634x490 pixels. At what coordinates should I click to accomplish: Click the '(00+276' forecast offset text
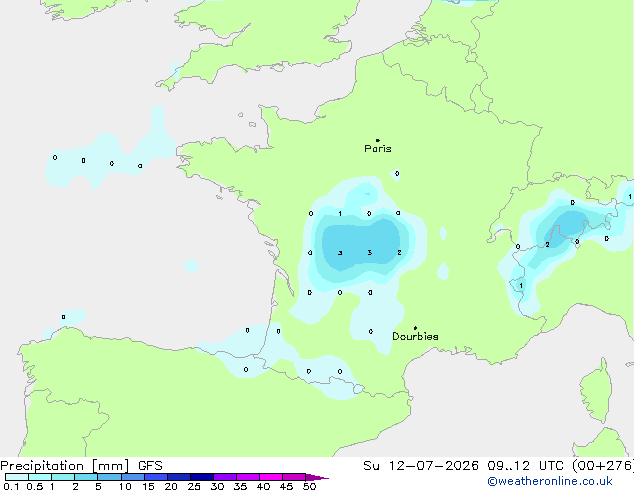(x=602, y=466)
